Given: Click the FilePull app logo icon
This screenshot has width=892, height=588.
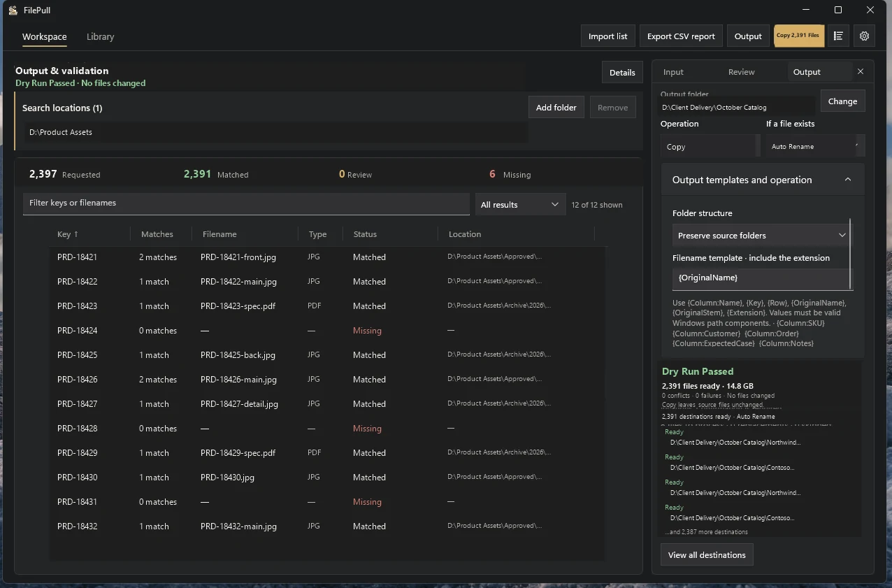Looking at the screenshot, I should coord(13,10).
